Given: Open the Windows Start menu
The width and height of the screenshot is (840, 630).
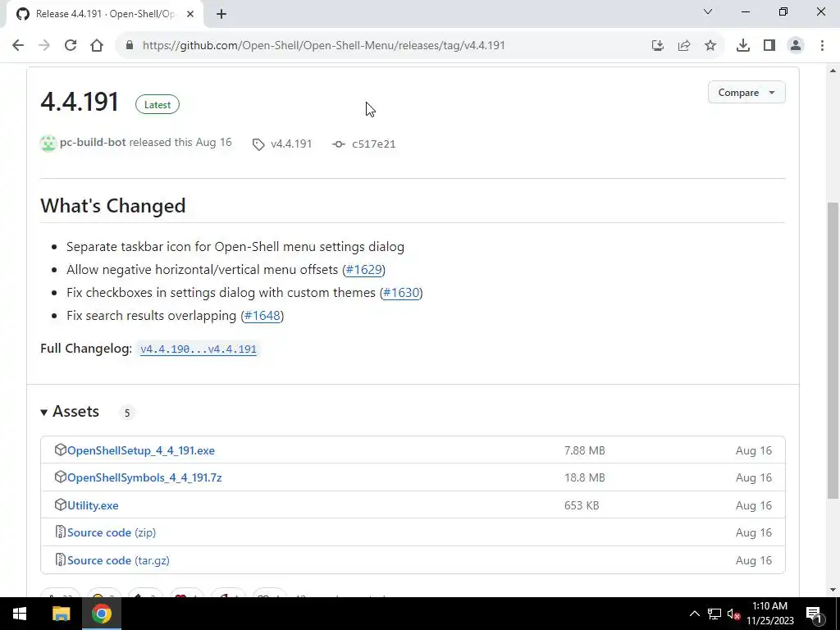Looking at the screenshot, I should 20,614.
